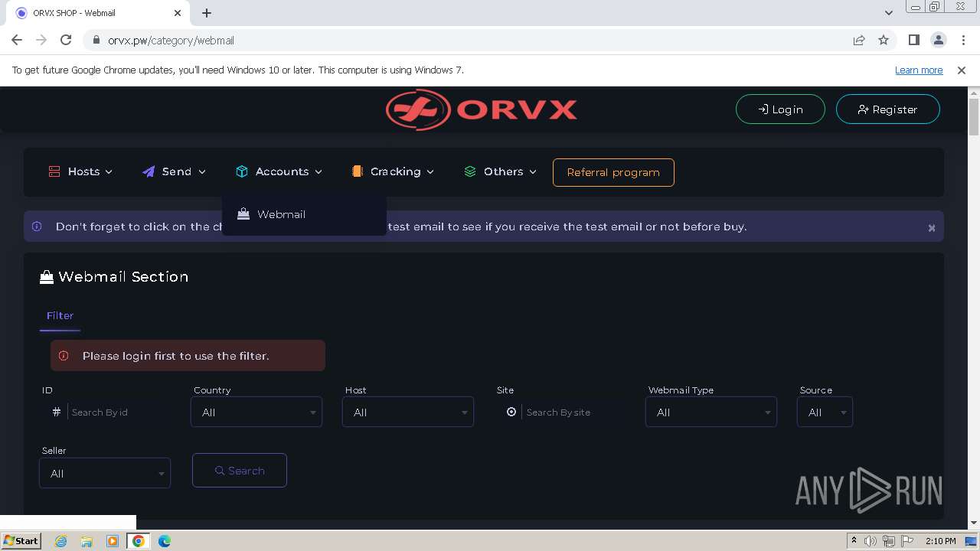The height and width of the screenshot is (551, 980).
Task: Click the ORVX logo
Action: click(x=482, y=109)
